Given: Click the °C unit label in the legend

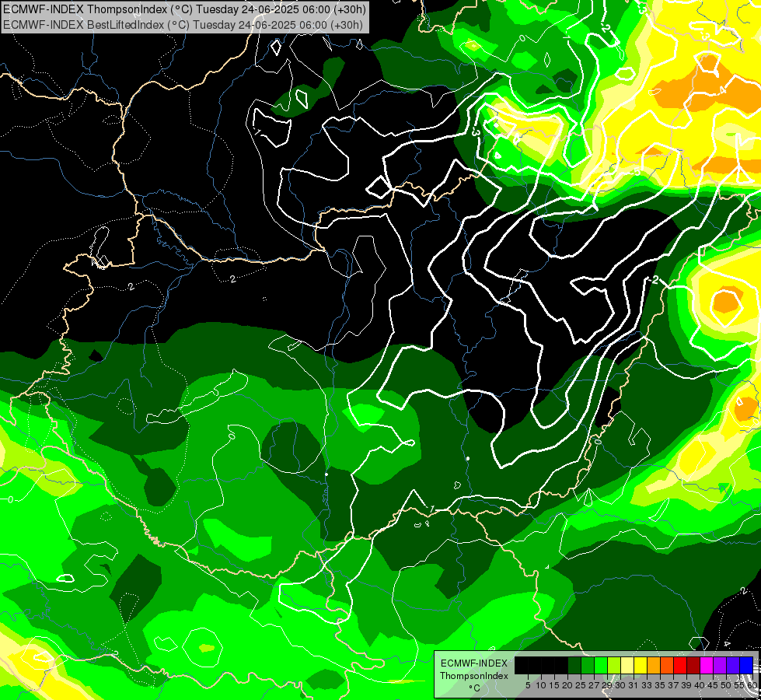Looking at the screenshot, I should pyautogui.click(x=475, y=688).
